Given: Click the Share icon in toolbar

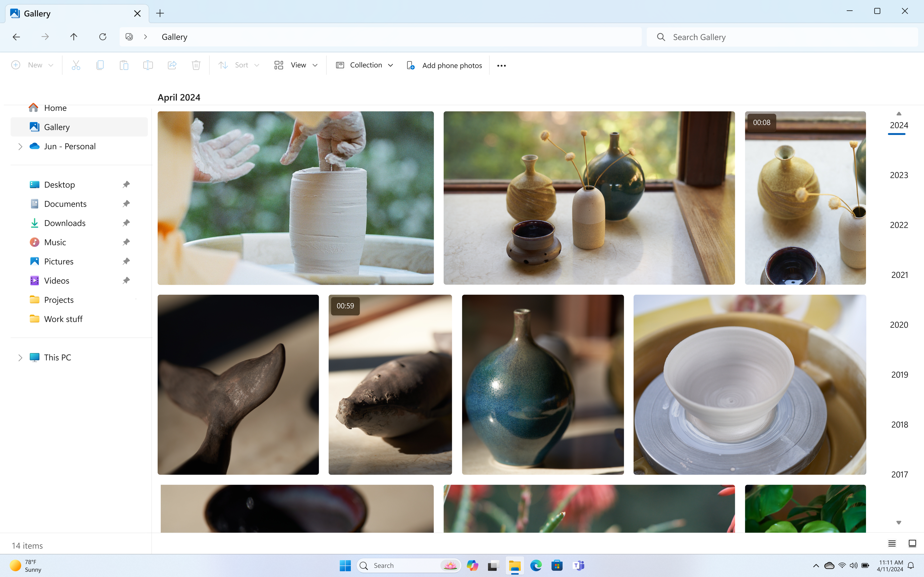Looking at the screenshot, I should point(172,65).
